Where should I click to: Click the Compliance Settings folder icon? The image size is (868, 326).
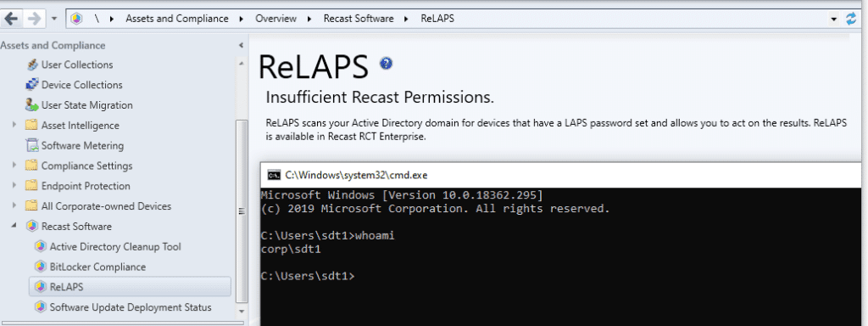(x=31, y=166)
